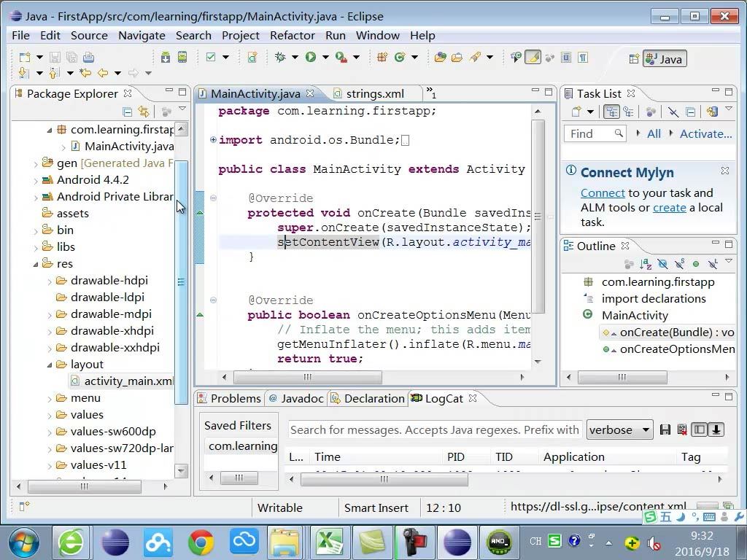Click New Task icon in Task List

click(x=576, y=112)
